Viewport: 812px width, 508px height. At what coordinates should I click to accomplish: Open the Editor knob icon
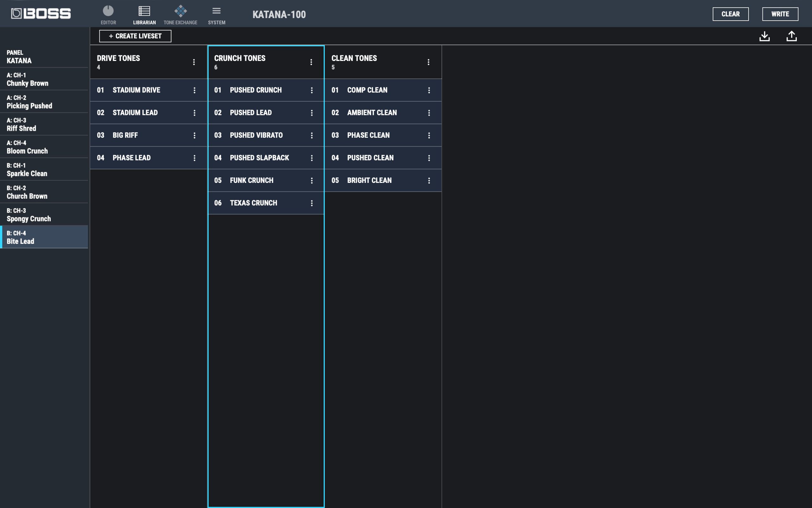(108, 11)
